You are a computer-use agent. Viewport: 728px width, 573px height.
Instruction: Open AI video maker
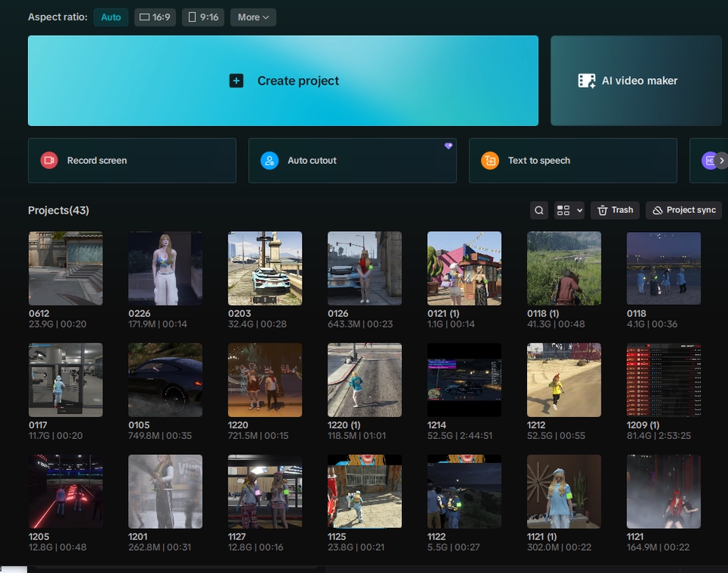635,80
